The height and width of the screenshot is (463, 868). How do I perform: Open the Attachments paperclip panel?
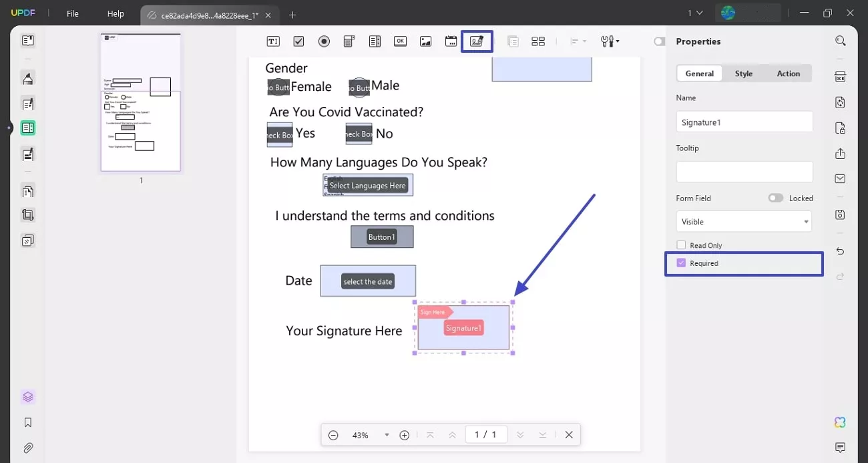click(x=27, y=448)
